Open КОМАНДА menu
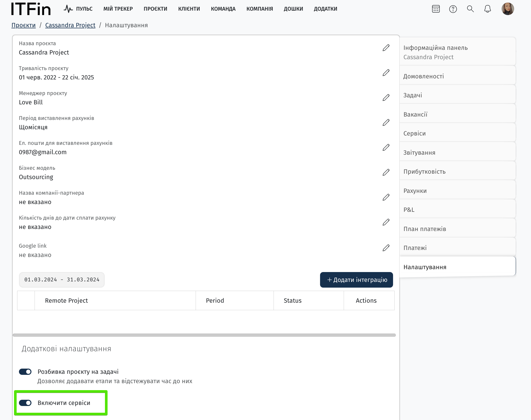The image size is (531, 420). 223,9
